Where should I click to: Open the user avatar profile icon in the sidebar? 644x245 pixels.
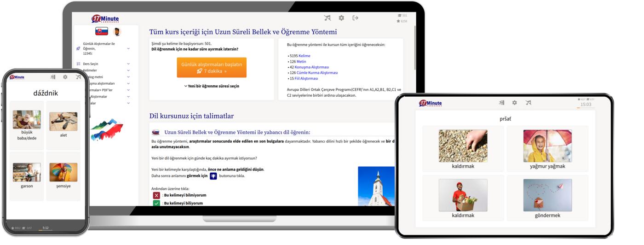tap(117, 32)
